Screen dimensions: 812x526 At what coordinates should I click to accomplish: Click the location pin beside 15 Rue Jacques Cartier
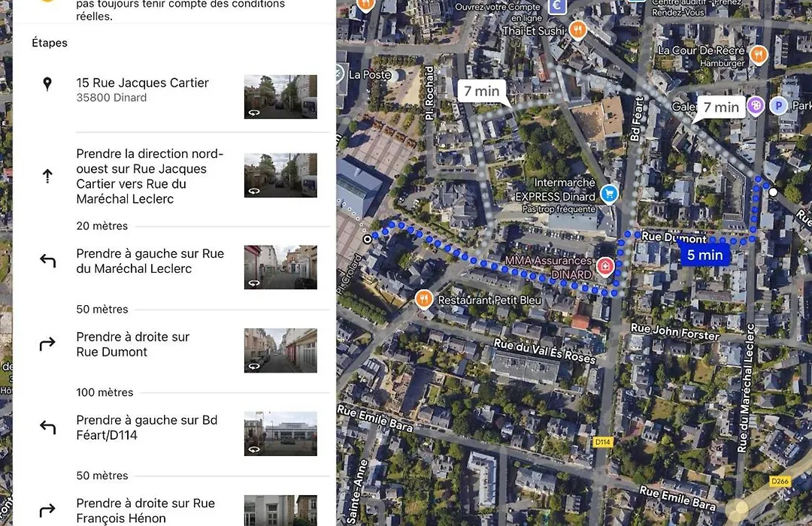click(x=47, y=84)
